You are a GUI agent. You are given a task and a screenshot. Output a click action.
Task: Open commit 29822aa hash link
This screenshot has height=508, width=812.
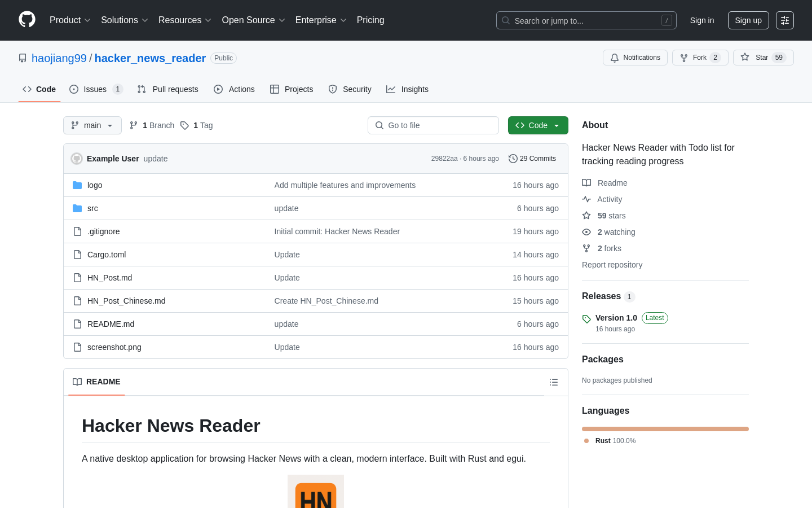pyautogui.click(x=444, y=159)
